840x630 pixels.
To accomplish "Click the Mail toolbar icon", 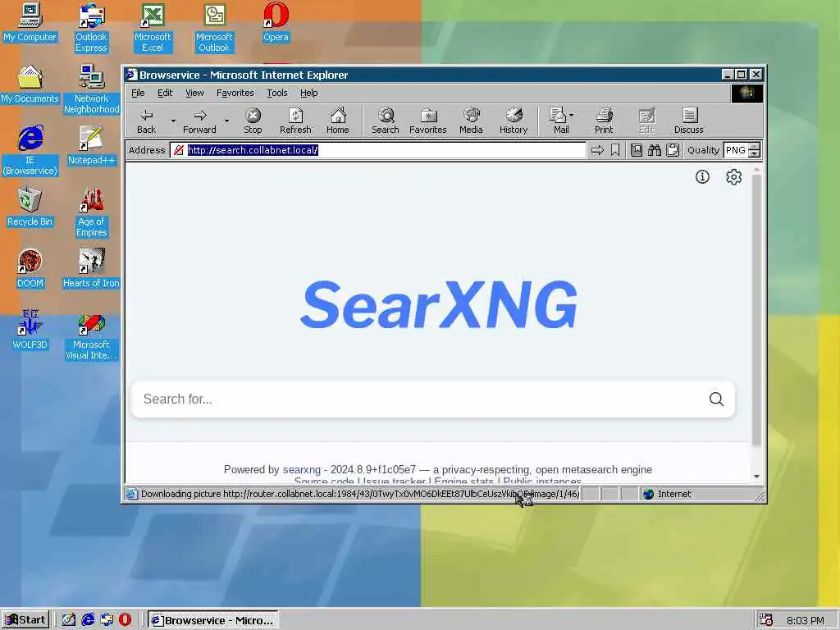I will tap(558, 121).
